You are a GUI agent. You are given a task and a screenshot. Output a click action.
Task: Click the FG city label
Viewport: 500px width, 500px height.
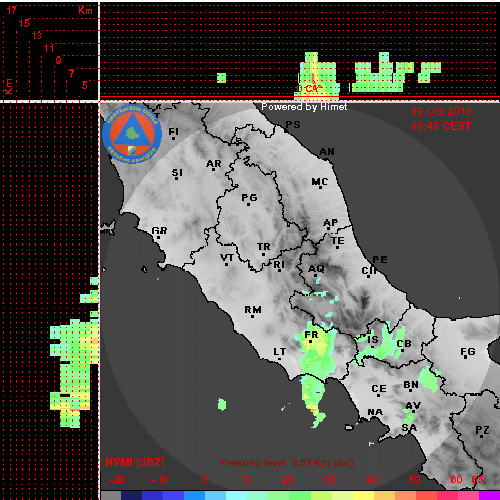468,352
